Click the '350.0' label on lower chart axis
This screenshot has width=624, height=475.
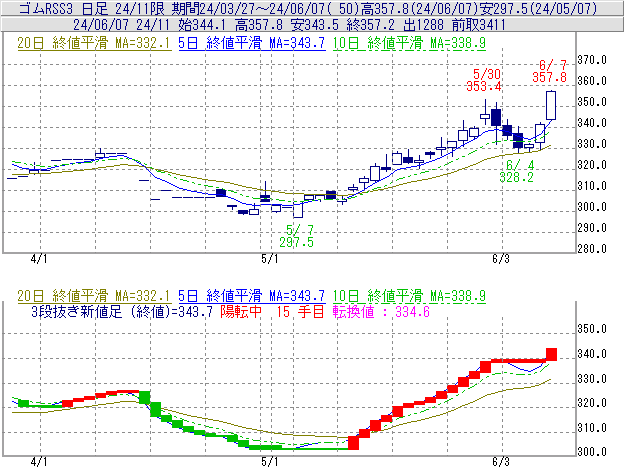592,329
